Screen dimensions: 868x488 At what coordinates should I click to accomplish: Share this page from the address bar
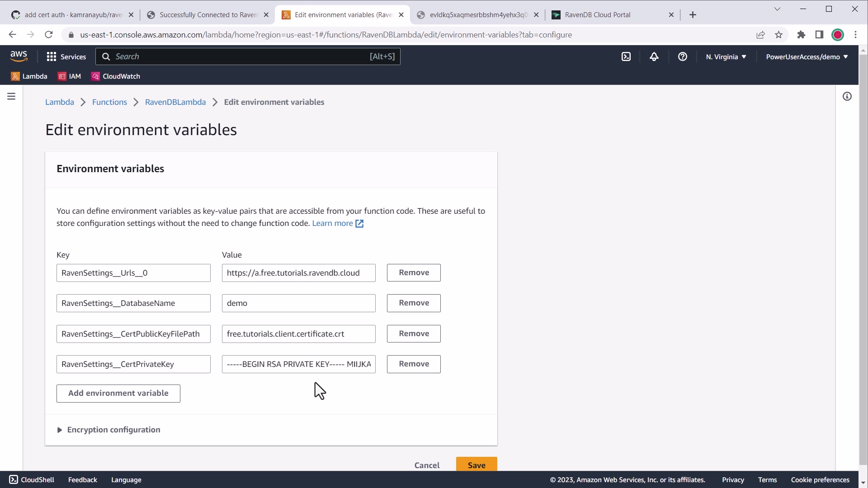coord(760,35)
